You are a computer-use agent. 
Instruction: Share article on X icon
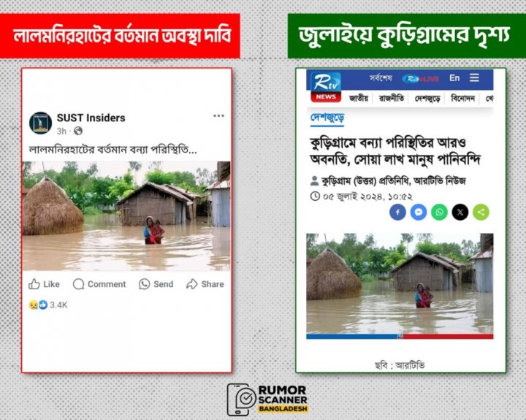pos(460,212)
